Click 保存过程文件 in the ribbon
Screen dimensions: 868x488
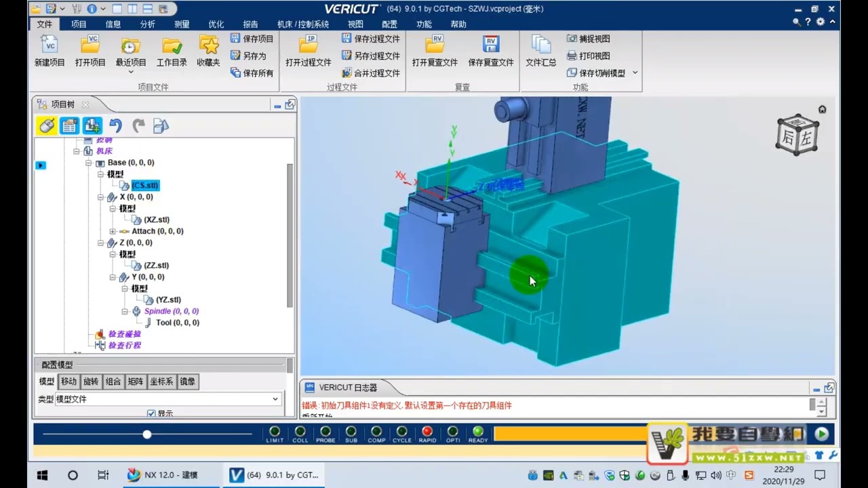pos(371,39)
